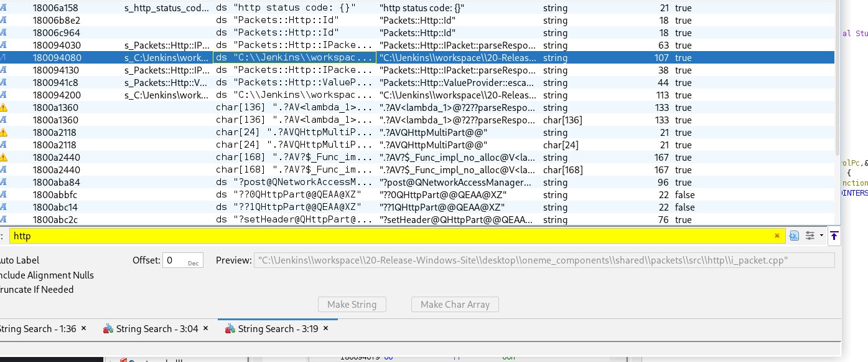This screenshot has width=868, height=362.
Task: Click char[24] type cell
Action: coord(560,145)
